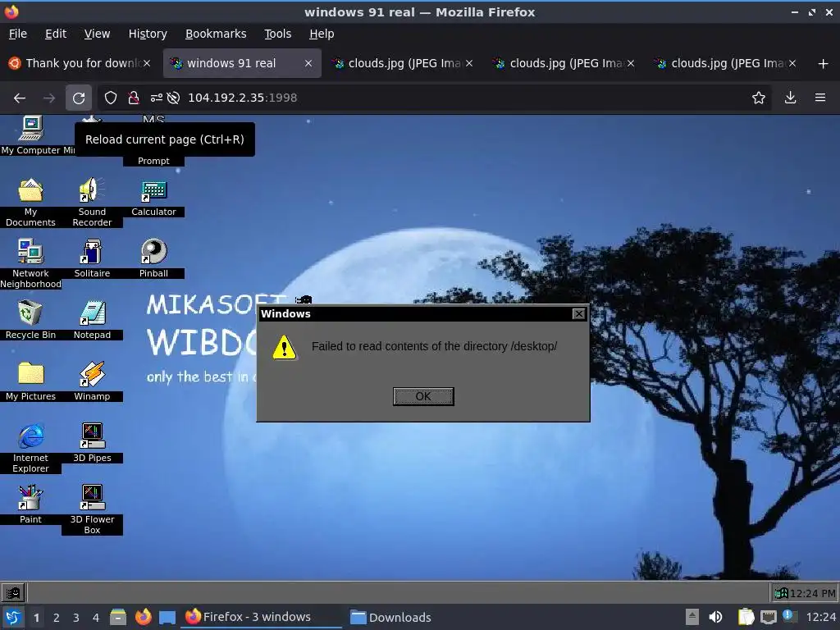Open the tracking protection shield icon
The height and width of the screenshot is (630, 840).
point(111,98)
